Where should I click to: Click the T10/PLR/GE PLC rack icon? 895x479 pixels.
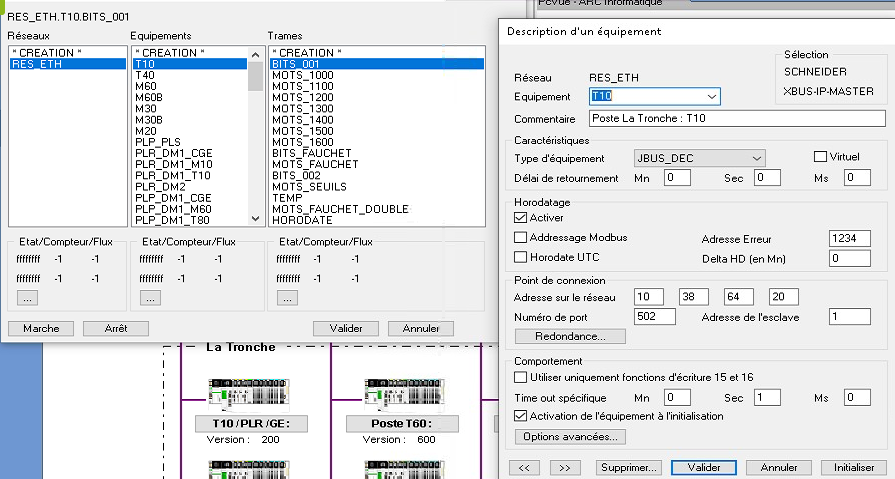click(251, 394)
